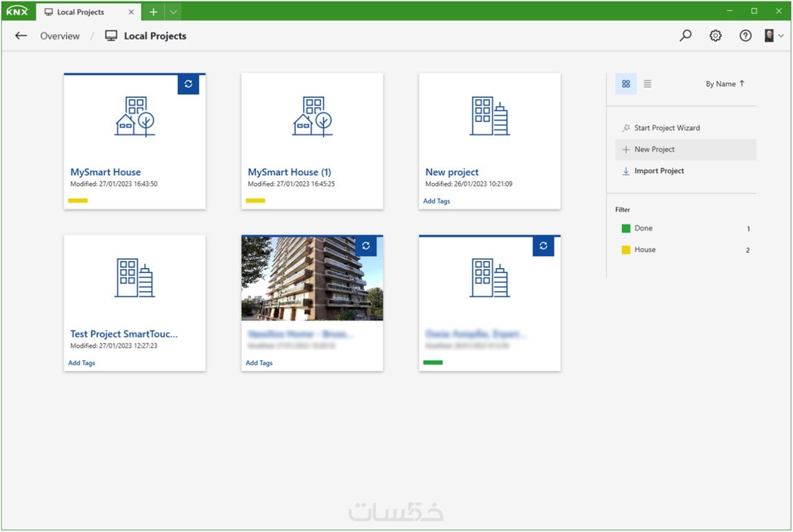The width and height of the screenshot is (793, 532).
Task: Close the Local Projects tab
Action: click(x=131, y=12)
